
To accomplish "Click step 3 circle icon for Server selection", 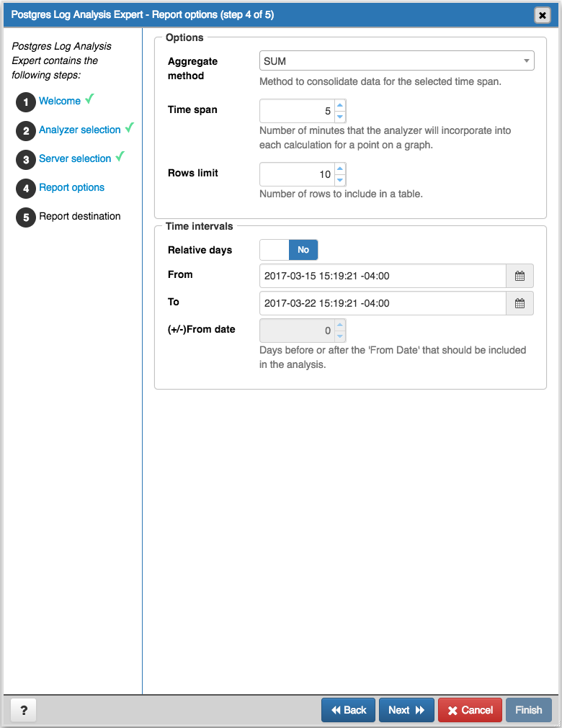I will coord(26,160).
